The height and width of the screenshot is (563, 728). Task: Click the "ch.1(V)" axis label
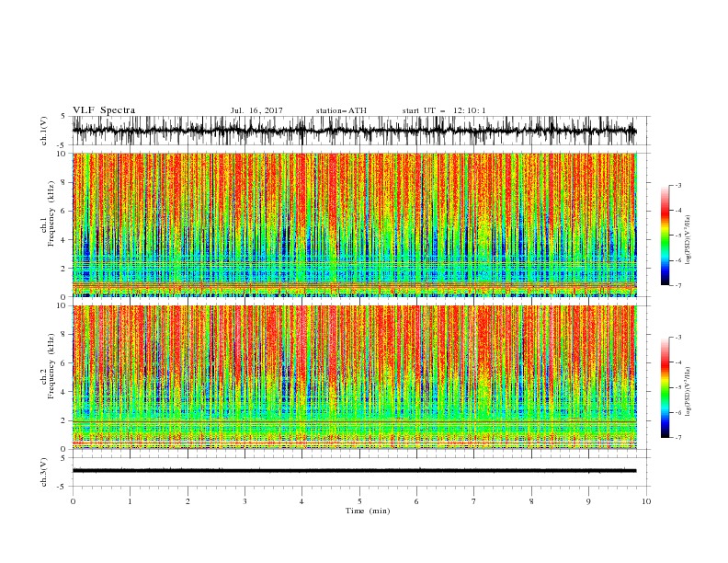(44, 132)
